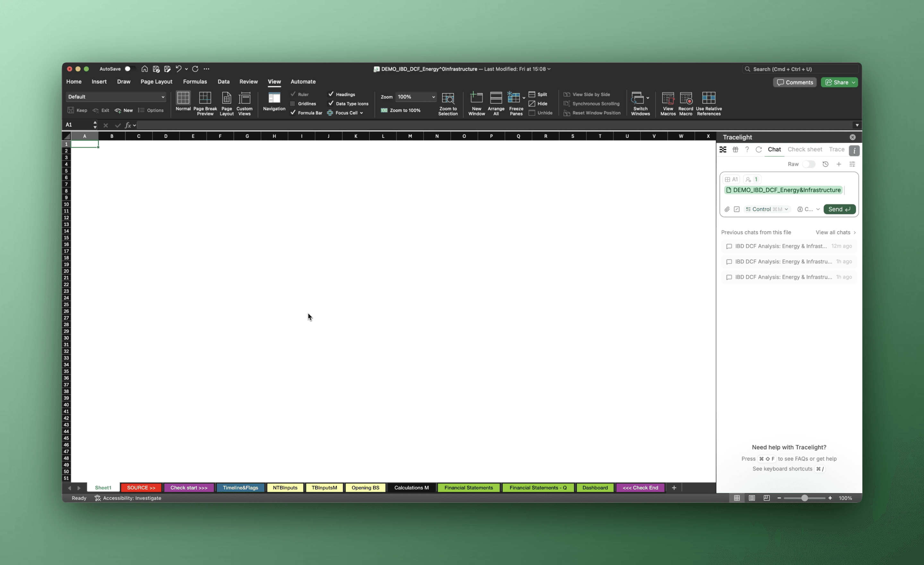This screenshot has width=924, height=565.
Task: Toggle the Raw switch in Tracelight
Action: coord(809,164)
